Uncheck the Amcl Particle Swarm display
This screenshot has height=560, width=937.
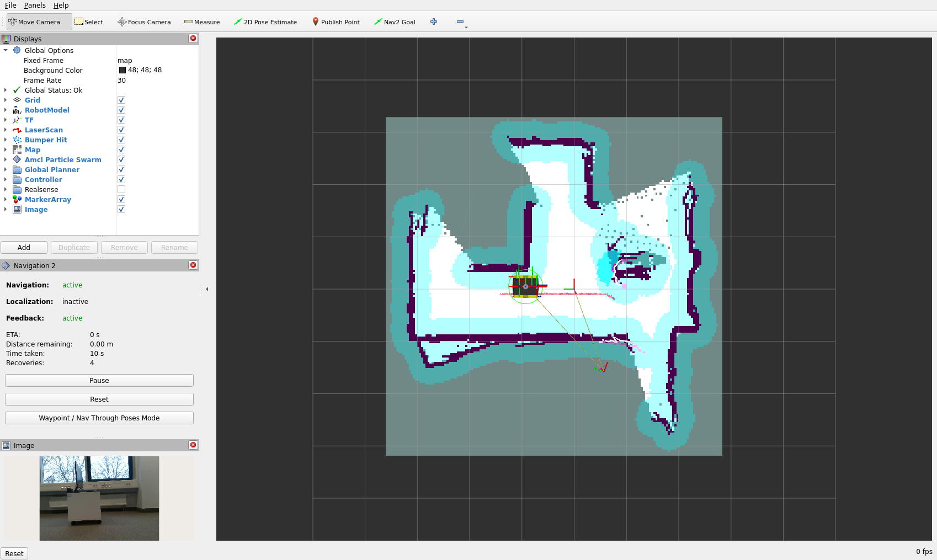pyautogui.click(x=121, y=160)
